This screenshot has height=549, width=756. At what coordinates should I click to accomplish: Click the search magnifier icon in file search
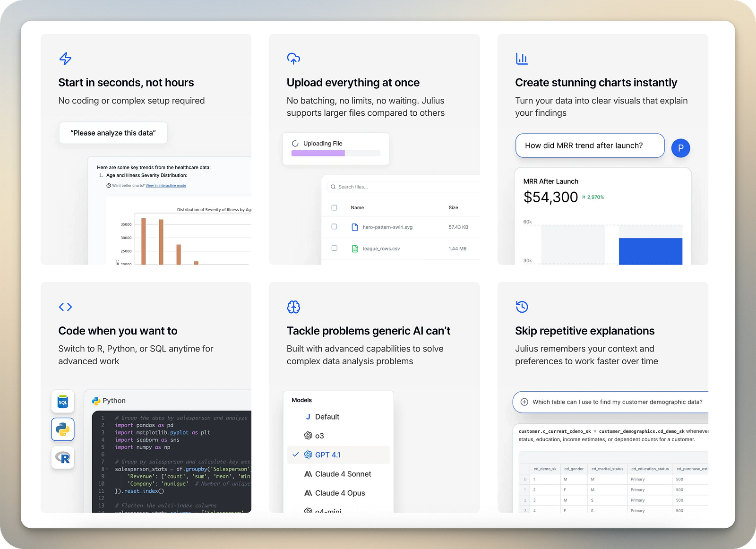click(333, 187)
